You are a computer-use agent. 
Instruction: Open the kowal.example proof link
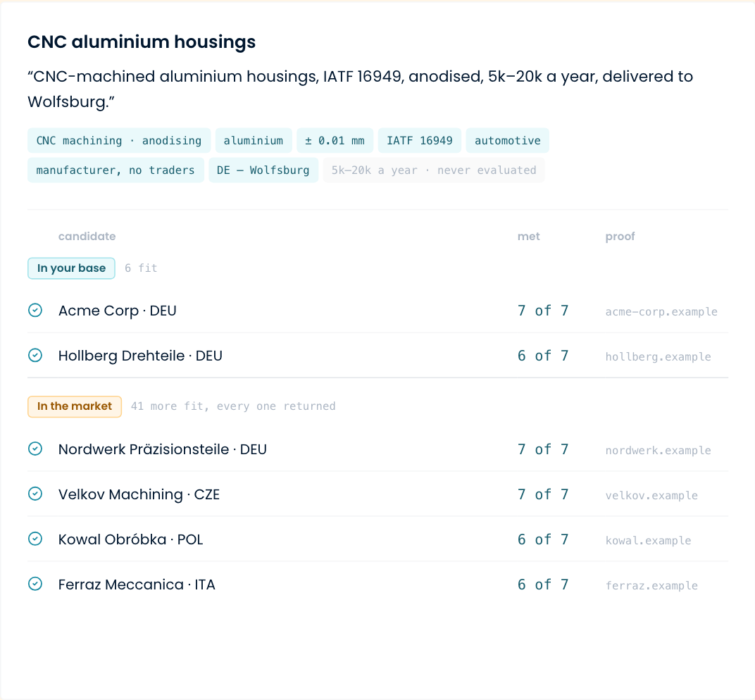[648, 540]
